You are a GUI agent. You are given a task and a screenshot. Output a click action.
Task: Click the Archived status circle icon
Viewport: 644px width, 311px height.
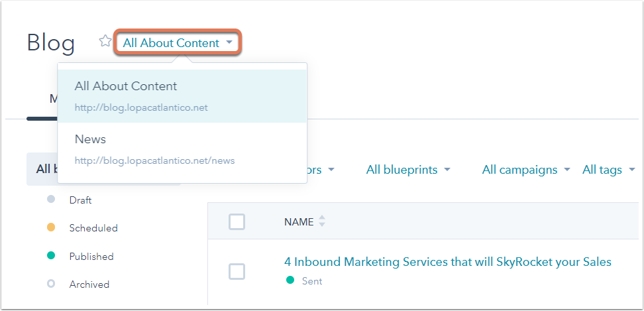pyautogui.click(x=51, y=283)
